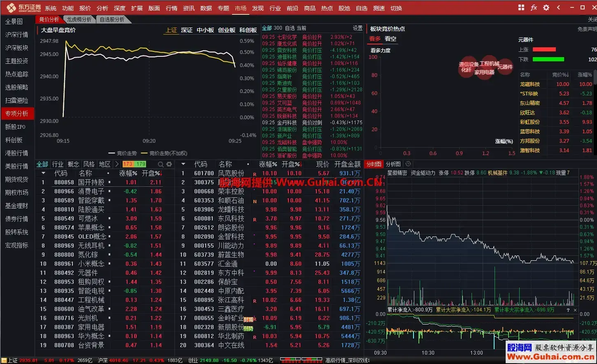Switch index to 创业板
This screenshot has height=364, width=597.
227,30
